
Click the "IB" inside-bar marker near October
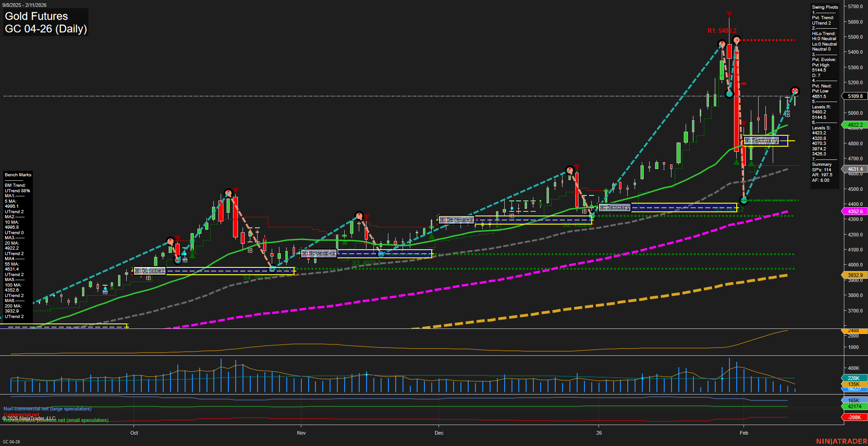(150, 278)
